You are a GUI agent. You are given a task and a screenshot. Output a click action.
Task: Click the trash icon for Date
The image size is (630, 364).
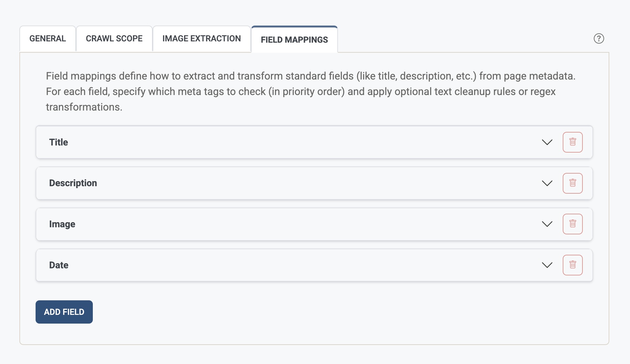572,265
